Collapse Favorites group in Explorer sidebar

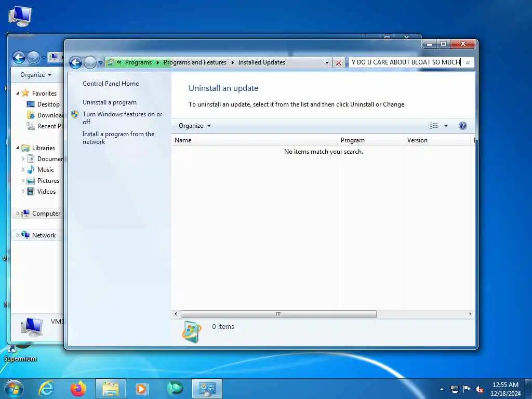pyautogui.click(x=18, y=94)
